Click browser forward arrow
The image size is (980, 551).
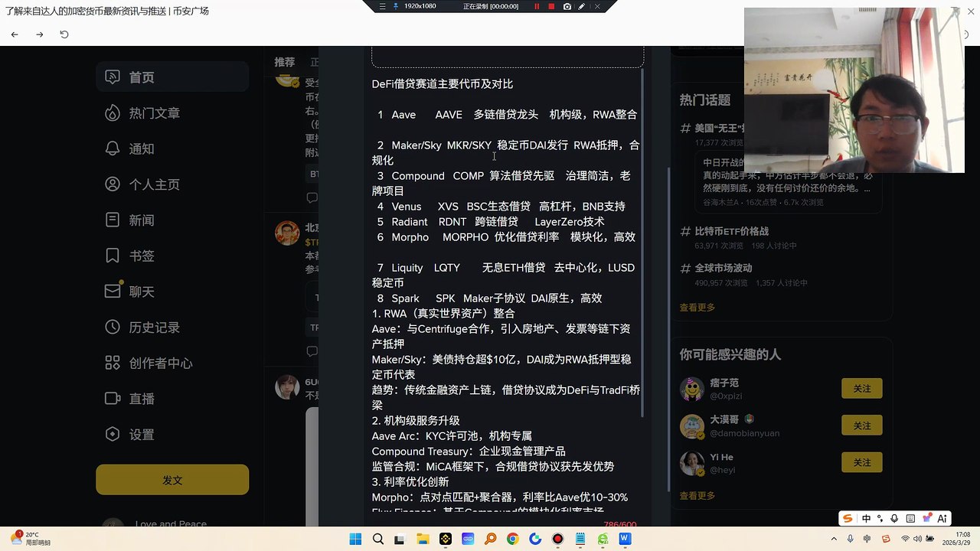click(40, 34)
